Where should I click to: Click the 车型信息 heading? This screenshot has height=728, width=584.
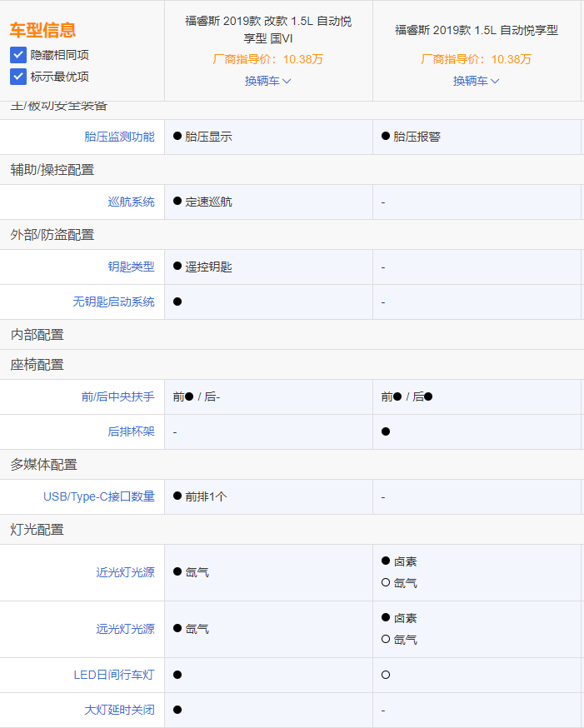pos(42,30)
